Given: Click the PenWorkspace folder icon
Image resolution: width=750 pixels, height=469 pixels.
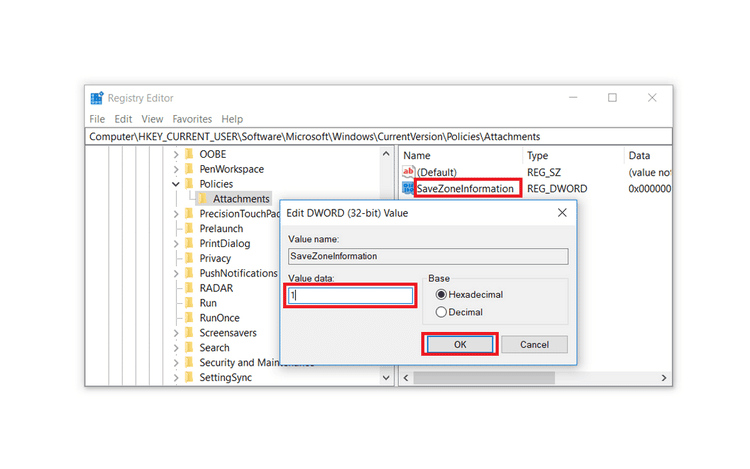Looking at the screenshot, I should [x=190, y=169].
